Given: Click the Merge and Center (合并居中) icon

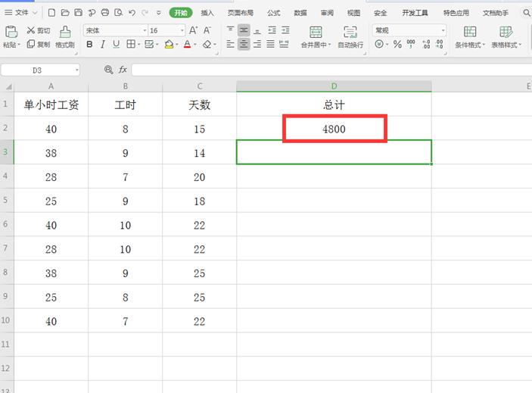Looking at the screenshot, I should pos(316,33).
